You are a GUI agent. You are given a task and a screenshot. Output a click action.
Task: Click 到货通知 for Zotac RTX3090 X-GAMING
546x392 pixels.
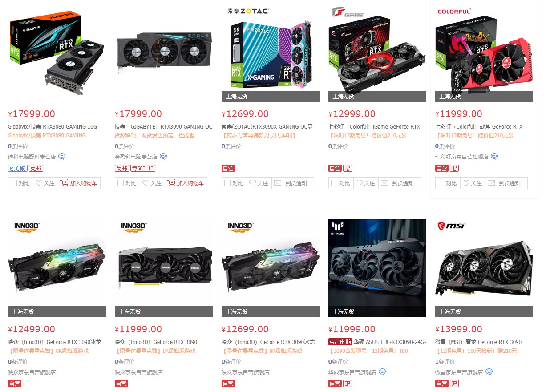[x=293, y=183]
